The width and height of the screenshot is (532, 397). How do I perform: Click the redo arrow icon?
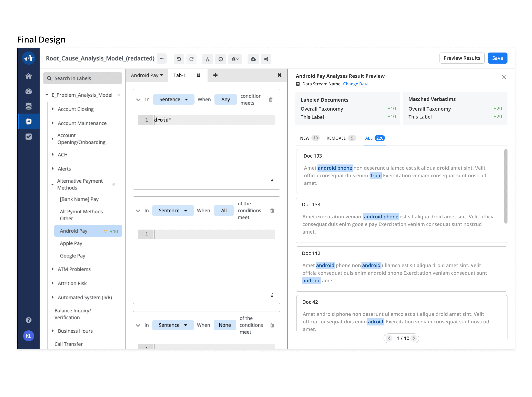pos(191,59)
